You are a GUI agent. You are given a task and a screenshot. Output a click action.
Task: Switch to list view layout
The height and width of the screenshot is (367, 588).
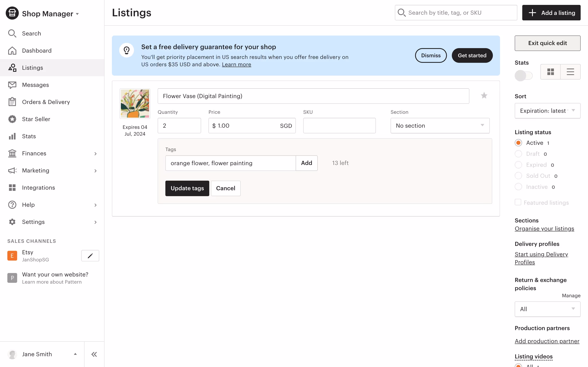(x=570, y=72)
